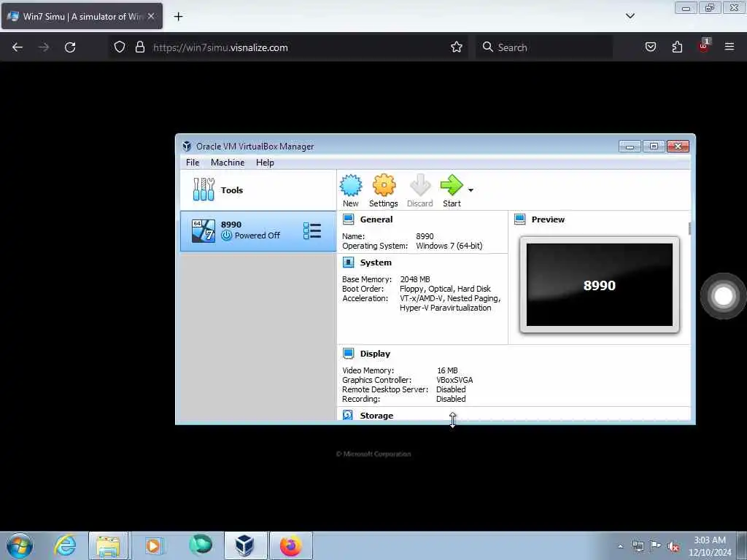Open the Tools entry icon
Viewport: 747px width, 560px height.
point(204,190)
